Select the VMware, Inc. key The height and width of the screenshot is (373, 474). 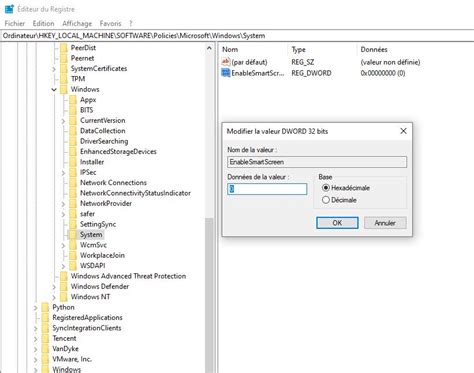72,359
